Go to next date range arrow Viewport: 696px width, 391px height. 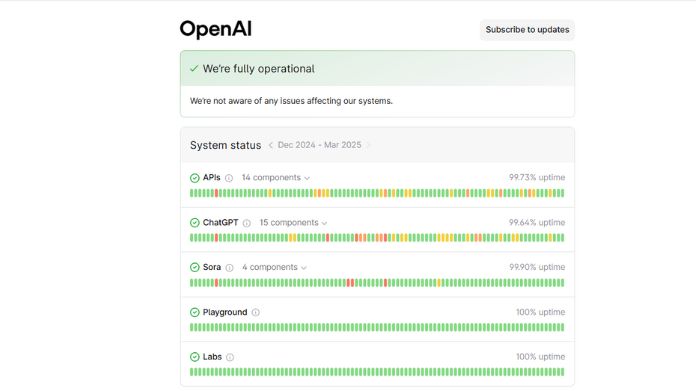[368, 145]
